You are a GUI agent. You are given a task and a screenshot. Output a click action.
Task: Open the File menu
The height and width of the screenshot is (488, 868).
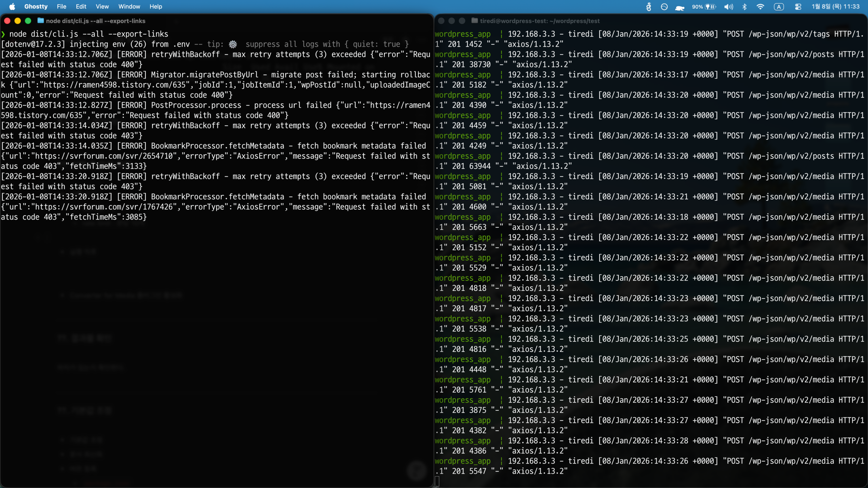tap(61, 6)
